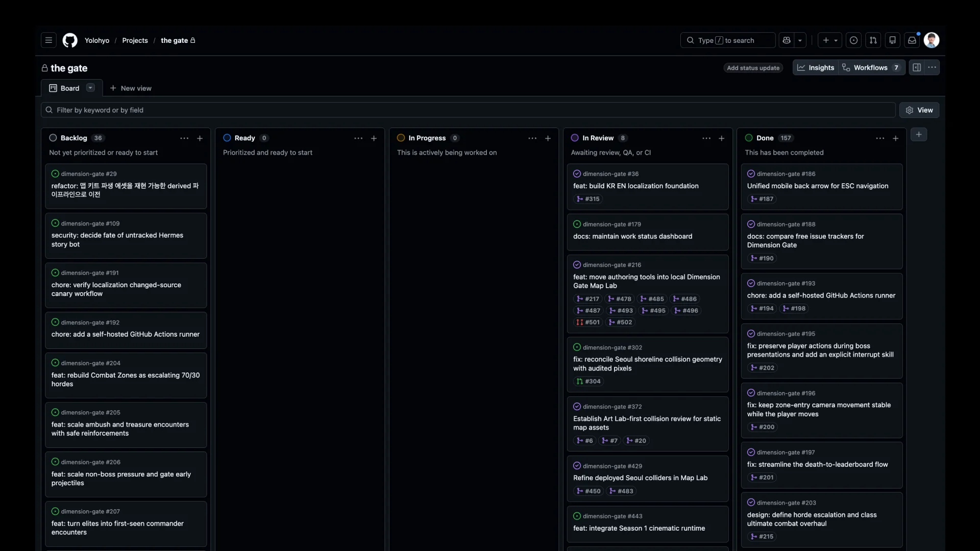Create a New view tab
This screenshot has width=980, height=551.
[x=131, y=88]
